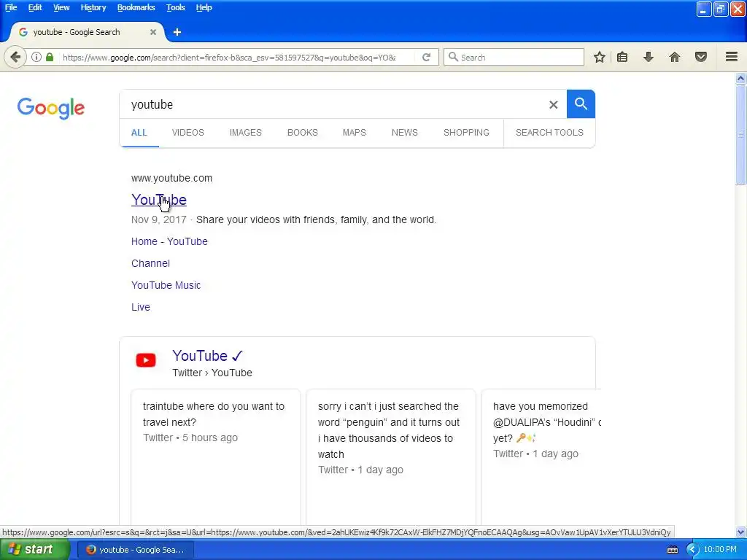Click scrollbar up arrow at top
This screenshot has width=747, height=560.
click(x=740, y=78)
